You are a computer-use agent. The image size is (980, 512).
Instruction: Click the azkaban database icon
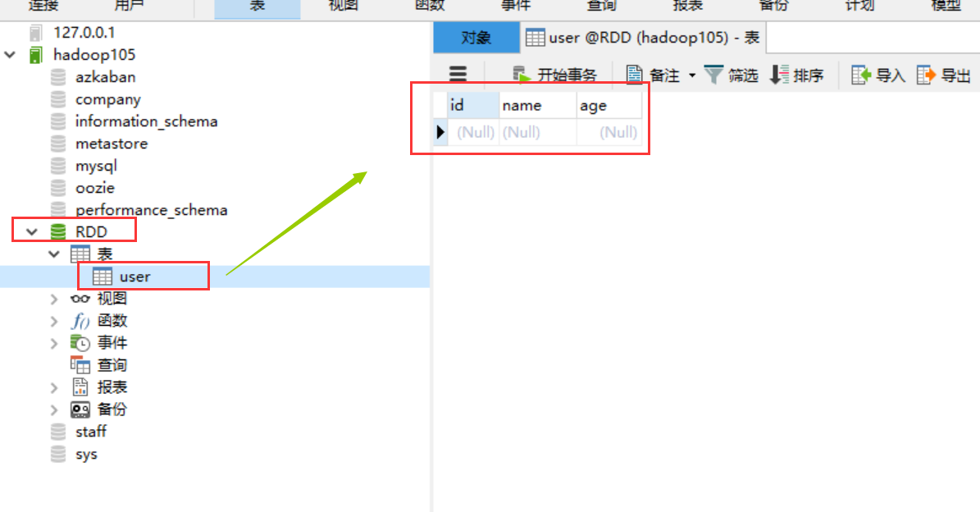click(x=58, y=77)
